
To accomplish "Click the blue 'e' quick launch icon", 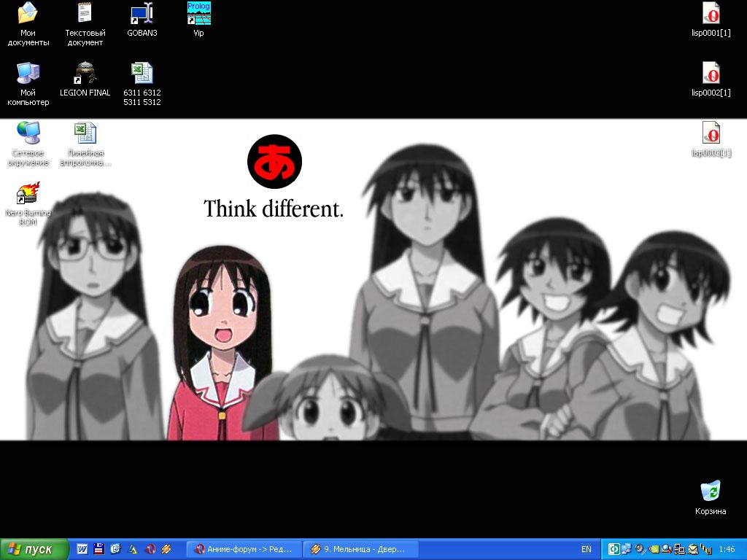I will point(116,549).
